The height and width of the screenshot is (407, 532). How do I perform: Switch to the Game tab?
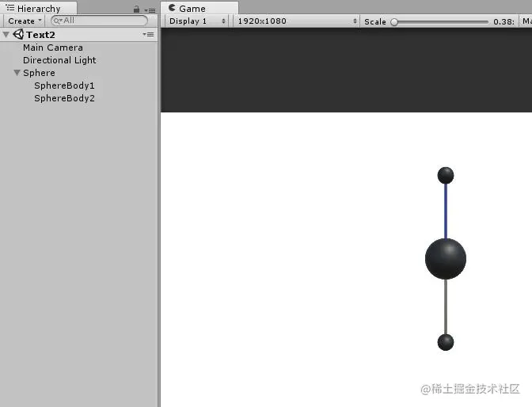pyautogui.click(x=199, y=8)
